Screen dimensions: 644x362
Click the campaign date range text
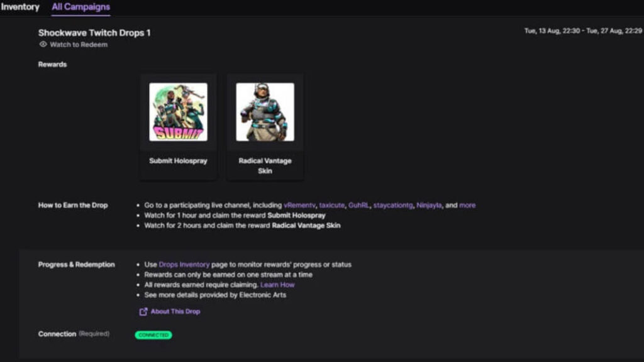coord(583,31)
